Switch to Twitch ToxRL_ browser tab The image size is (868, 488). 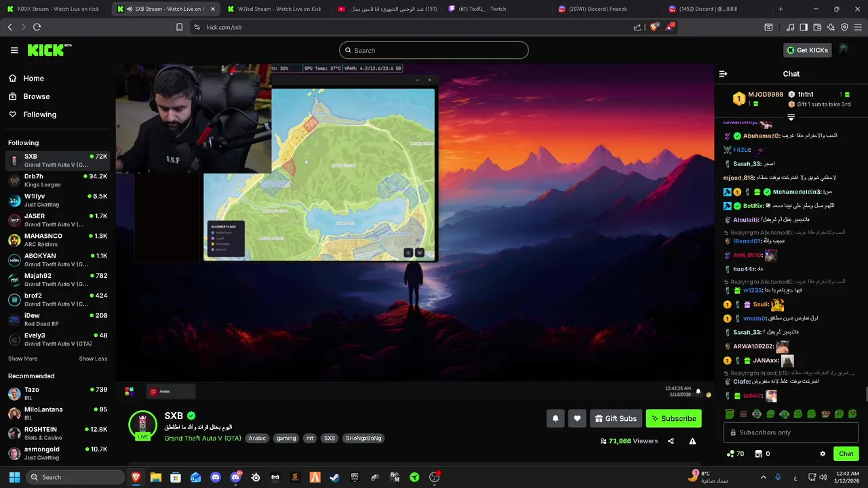495,9
